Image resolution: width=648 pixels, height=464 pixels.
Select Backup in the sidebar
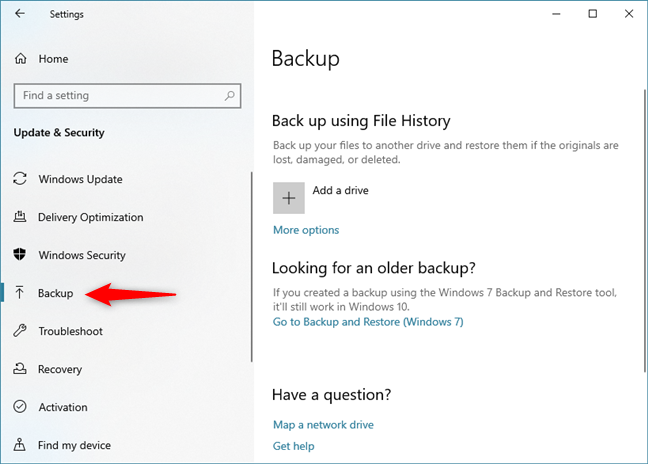click(55, 293)
